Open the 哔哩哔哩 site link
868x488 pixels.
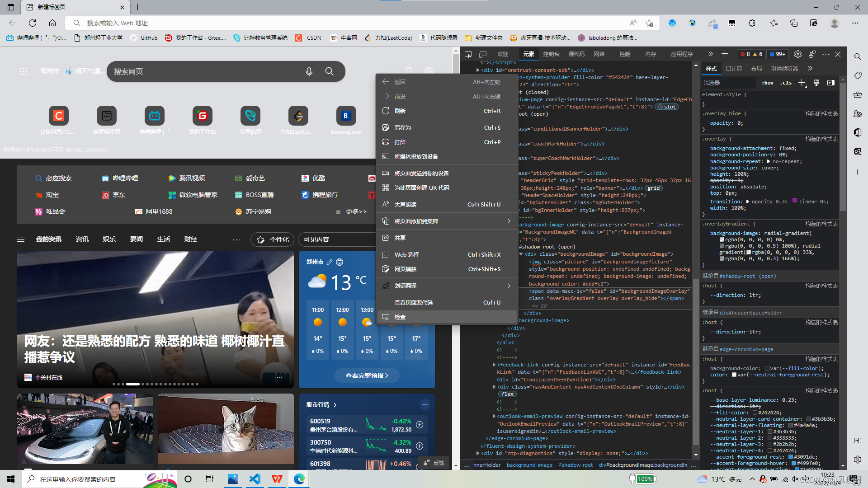click(x=120, y=178)
